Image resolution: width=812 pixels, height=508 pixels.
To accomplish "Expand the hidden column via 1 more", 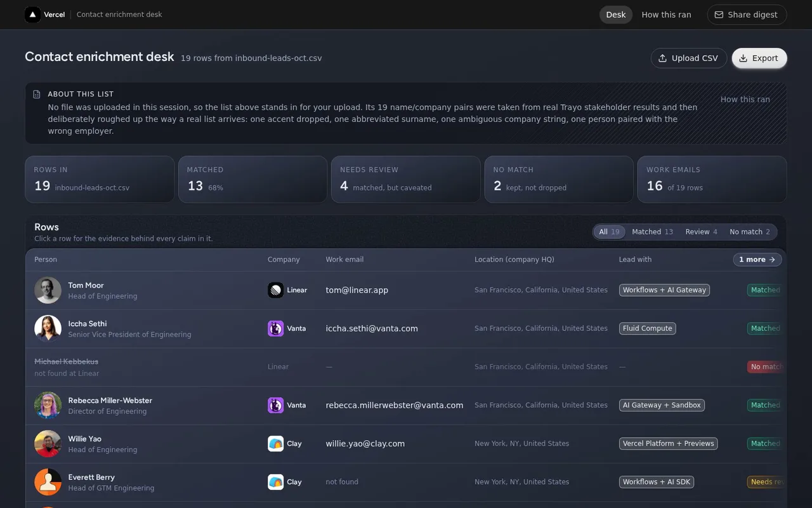I will [757, 259].
